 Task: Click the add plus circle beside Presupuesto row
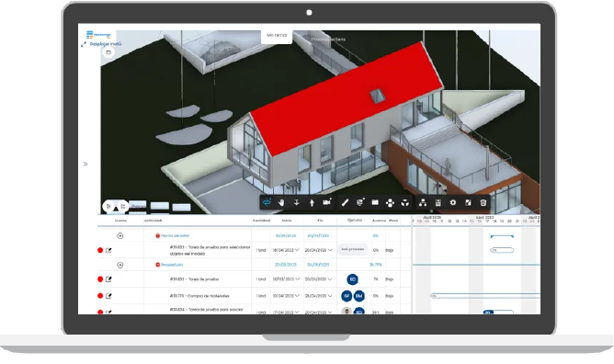coord(120,265)
